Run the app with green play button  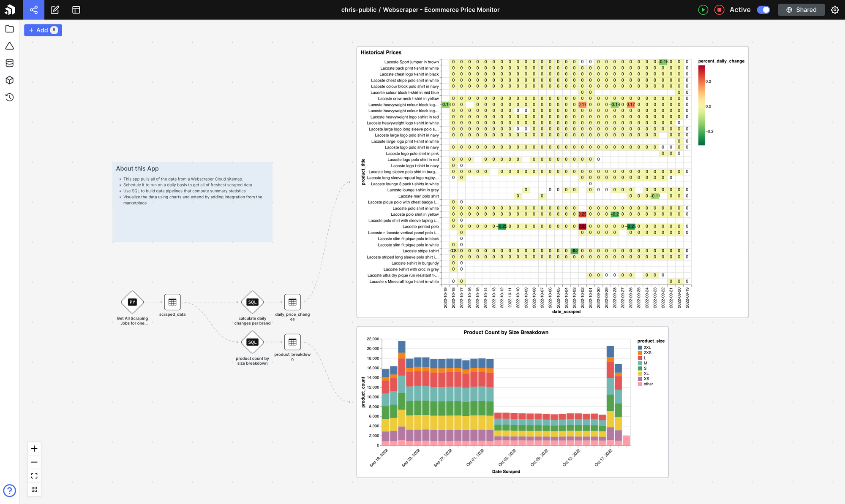(x=703, y=10)
